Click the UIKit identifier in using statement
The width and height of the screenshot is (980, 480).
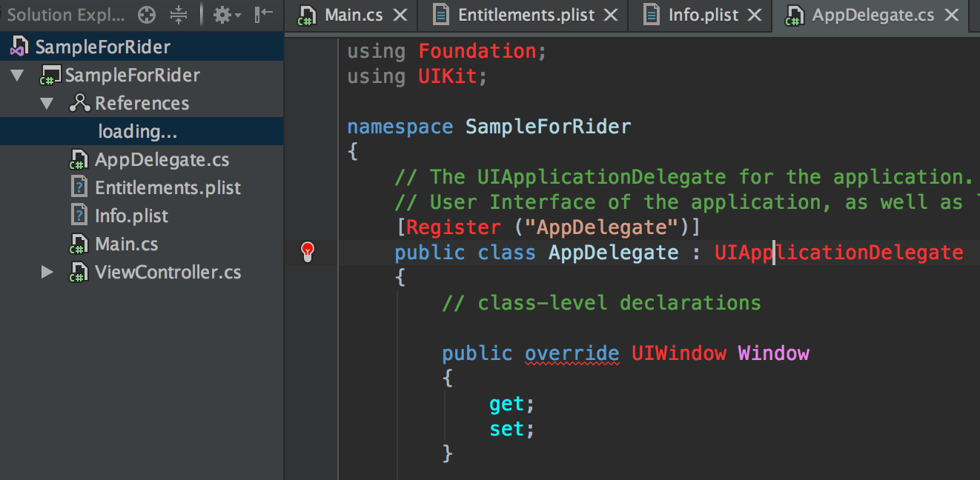[x=447, y=76]
